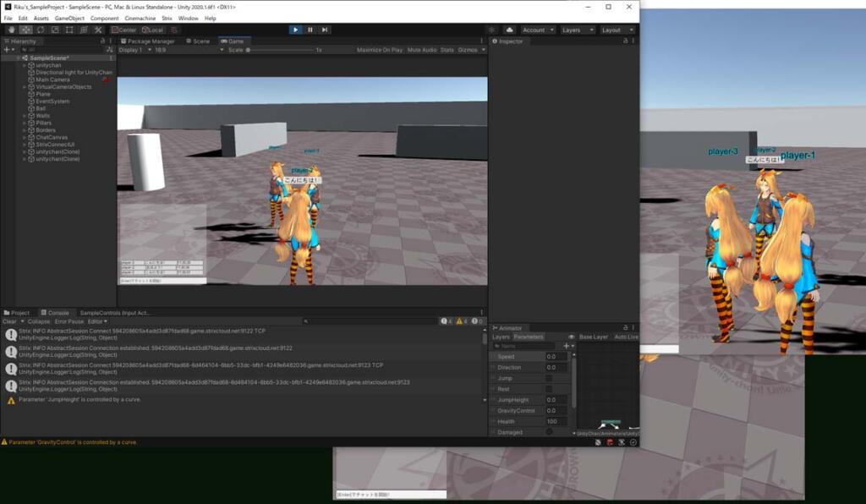
Task: Open the GameObject menu
Action: (69, 19)
